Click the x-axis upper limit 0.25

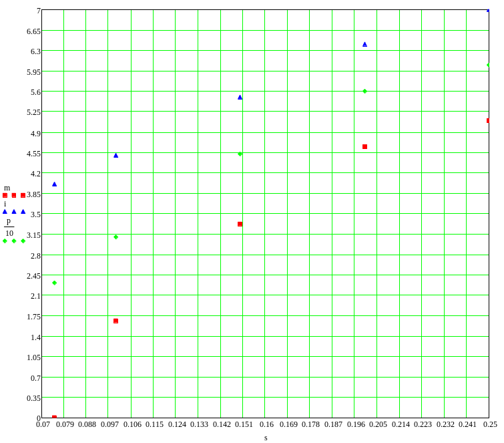490,424
